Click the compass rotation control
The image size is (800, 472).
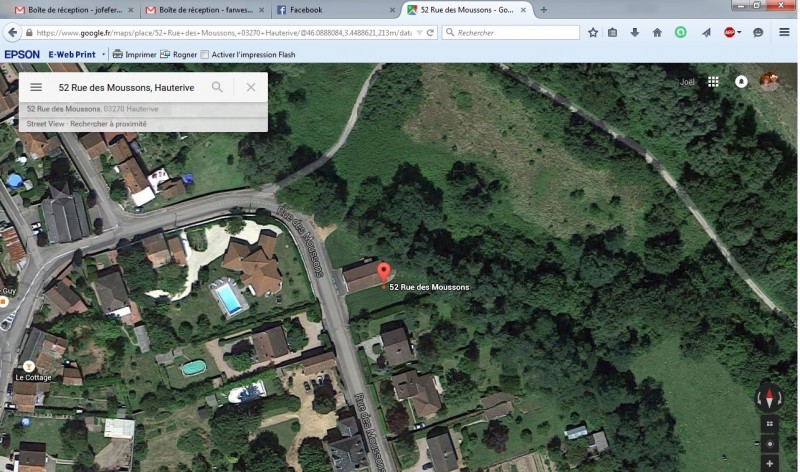pos(769,397)
